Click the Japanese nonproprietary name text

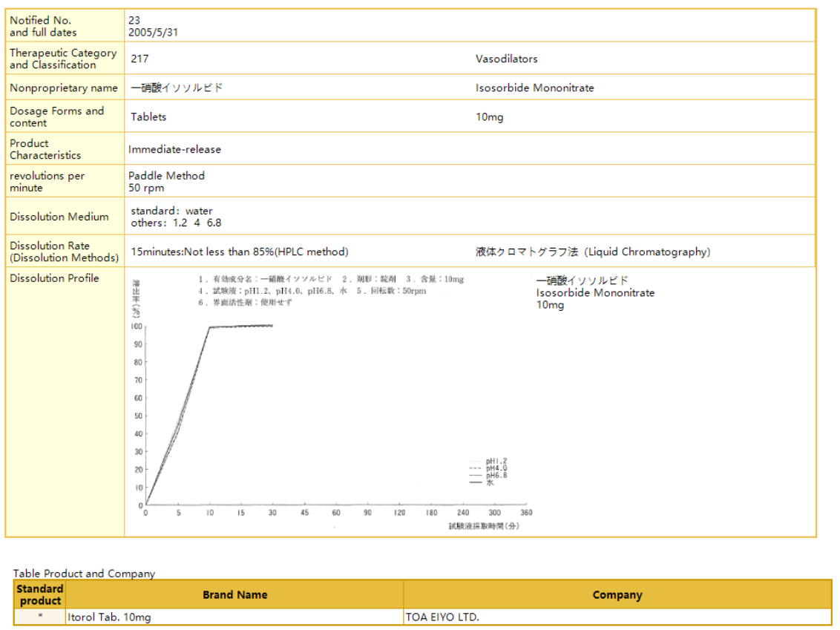[177, 88]
